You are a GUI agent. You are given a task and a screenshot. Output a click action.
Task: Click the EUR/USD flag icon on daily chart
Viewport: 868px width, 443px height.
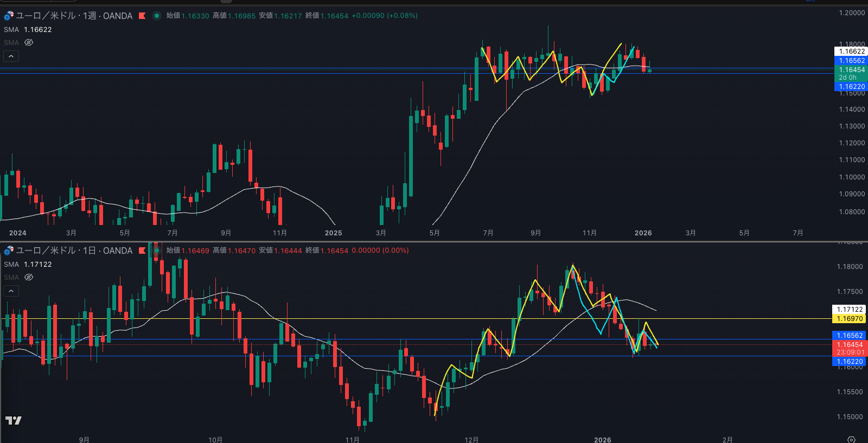pyautogui.click(x=9, y=251)
